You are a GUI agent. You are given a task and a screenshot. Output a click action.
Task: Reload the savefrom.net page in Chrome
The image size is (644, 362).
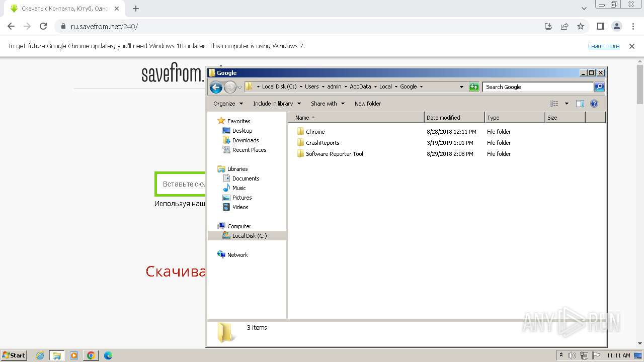coord(43,26)
